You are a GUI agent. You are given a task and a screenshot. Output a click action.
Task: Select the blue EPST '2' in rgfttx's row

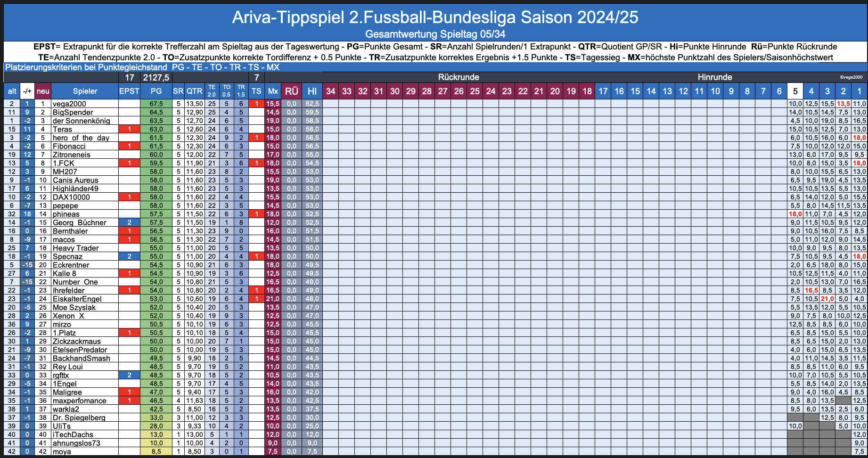pos(129,375)
